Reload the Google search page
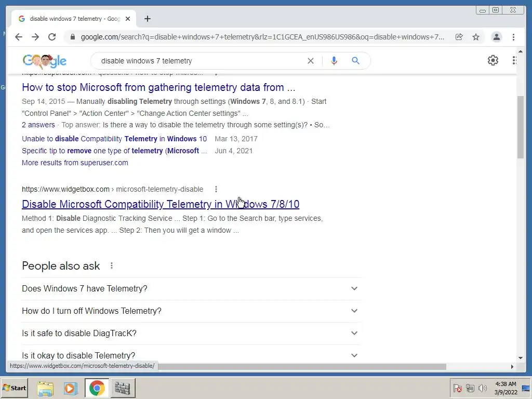The width and height of the screenshot is (532, 399). (52, 37)
